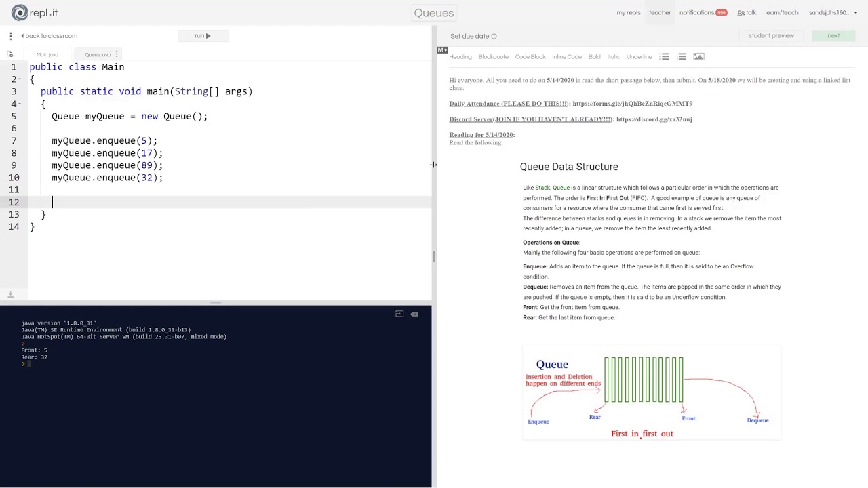Go back to classroom

tap(49, 36)
